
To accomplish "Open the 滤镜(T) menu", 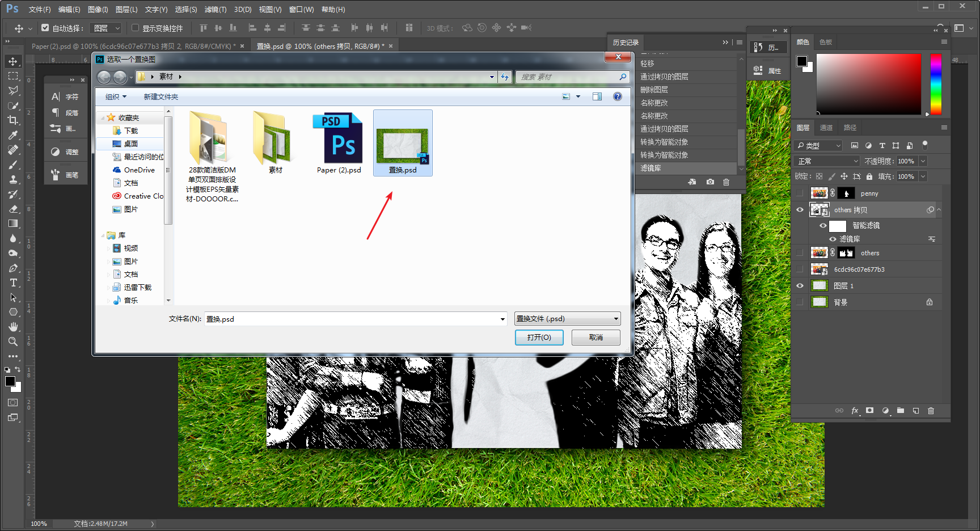I will [215, 10].
